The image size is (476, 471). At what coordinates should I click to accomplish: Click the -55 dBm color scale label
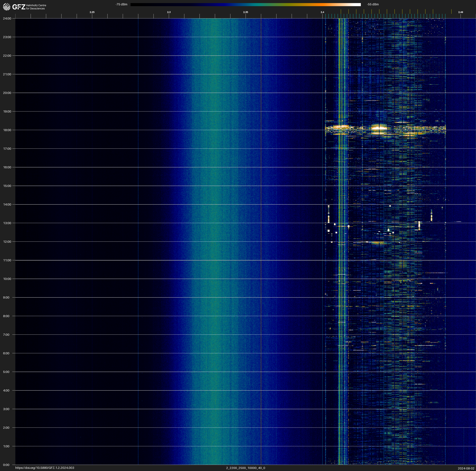[373, 4]
